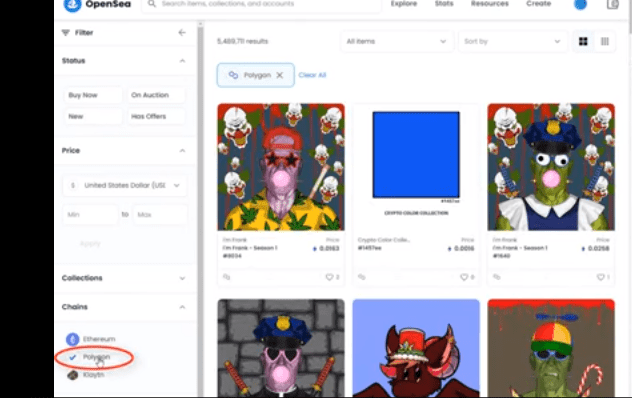Open the blue profile avatar
The image size is (632, 398).
point(580,4)
